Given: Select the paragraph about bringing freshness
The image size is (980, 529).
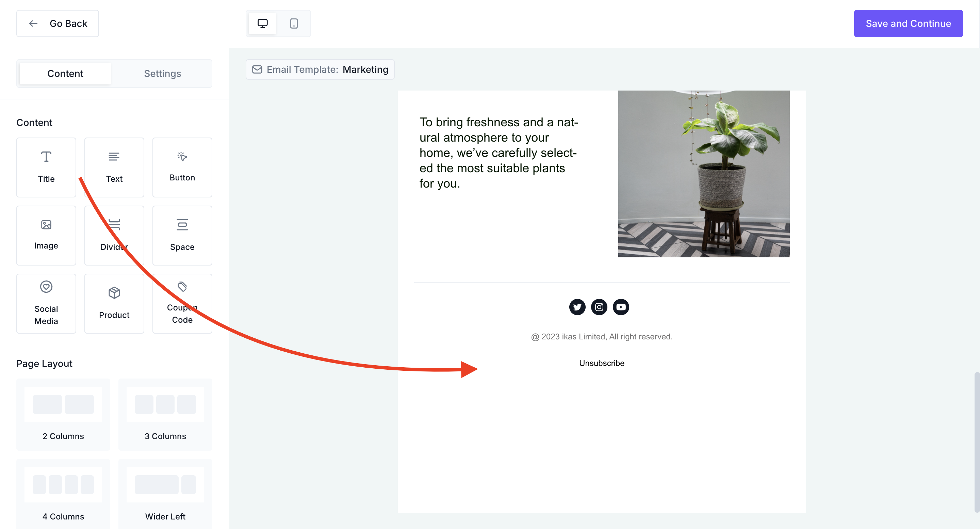Looking at the screenshot, I should coord(499,153).
